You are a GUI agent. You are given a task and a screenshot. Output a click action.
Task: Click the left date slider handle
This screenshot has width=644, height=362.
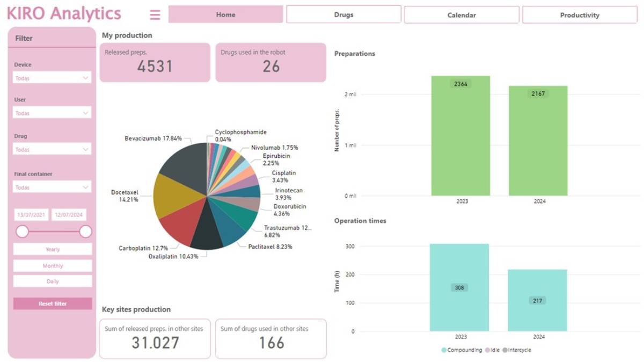pyautogui.click(x=22, y=231)
